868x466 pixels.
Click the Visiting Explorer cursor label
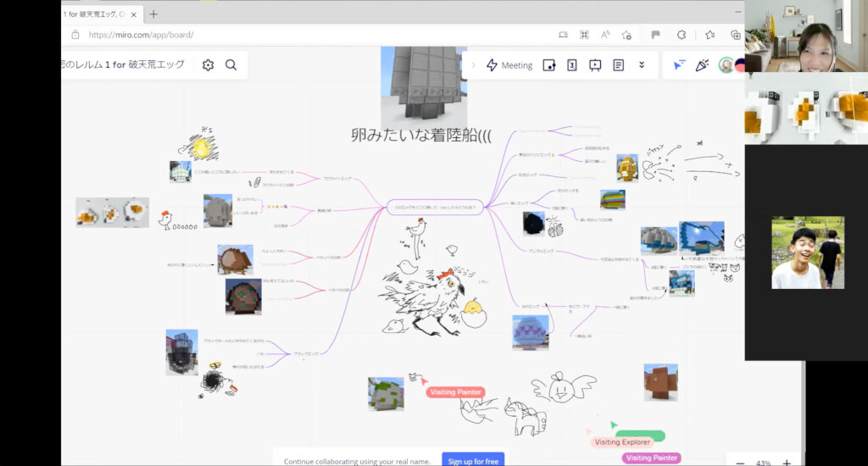[622, 441]
